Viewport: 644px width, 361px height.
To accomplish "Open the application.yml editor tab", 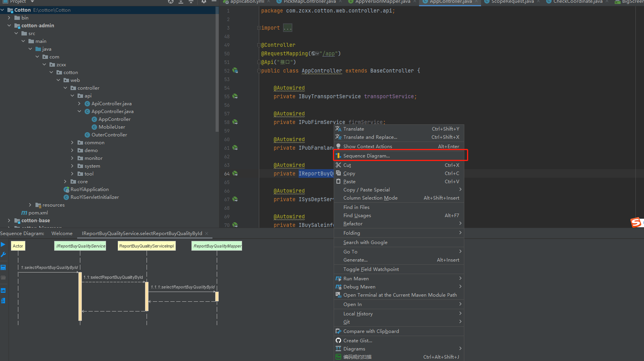I will coord(247,2).
